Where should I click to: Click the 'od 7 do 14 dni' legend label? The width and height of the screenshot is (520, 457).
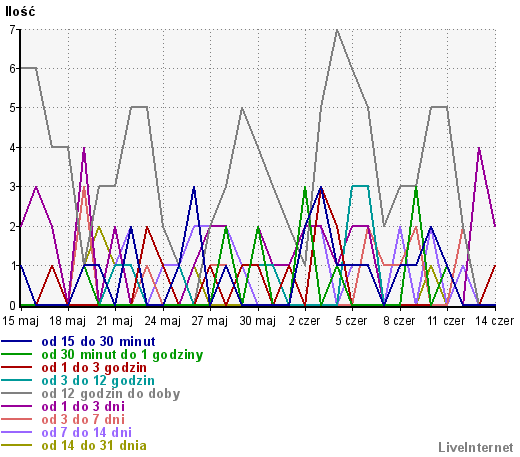tap(87, 433)
